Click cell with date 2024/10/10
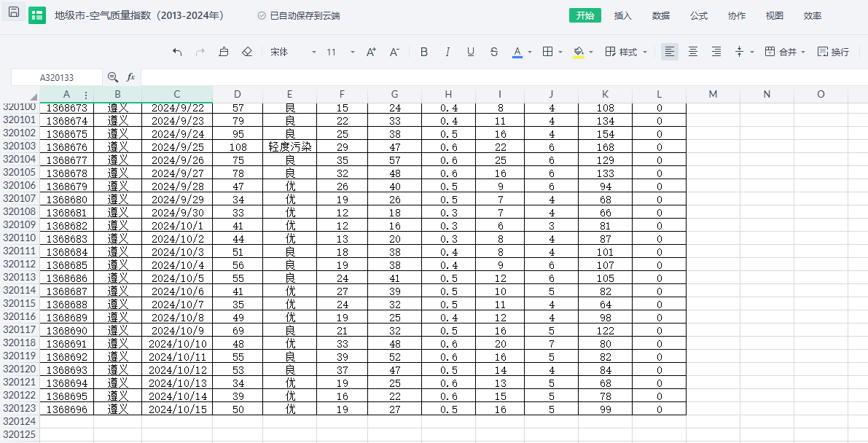This screenshot has height=443, width=868. [177, 343]
